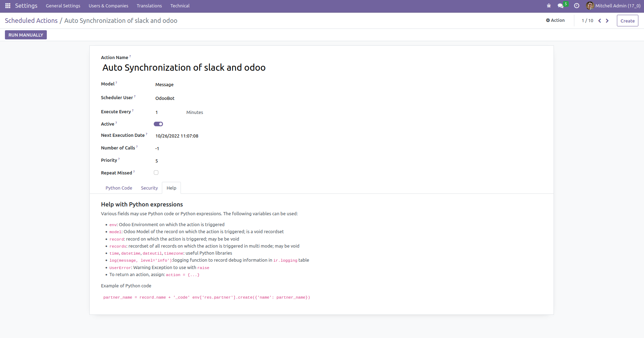Click the 1 / 10 pager counter

(587, 21)
